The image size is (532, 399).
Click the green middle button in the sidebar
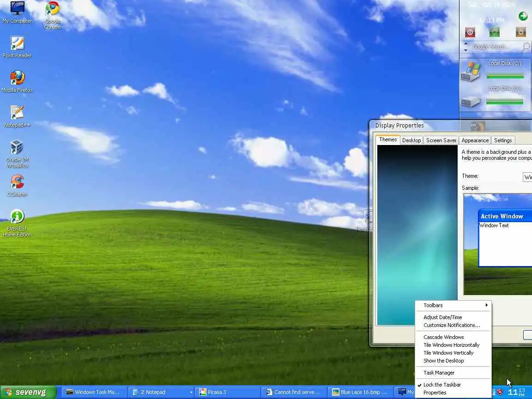pos(494,32)
